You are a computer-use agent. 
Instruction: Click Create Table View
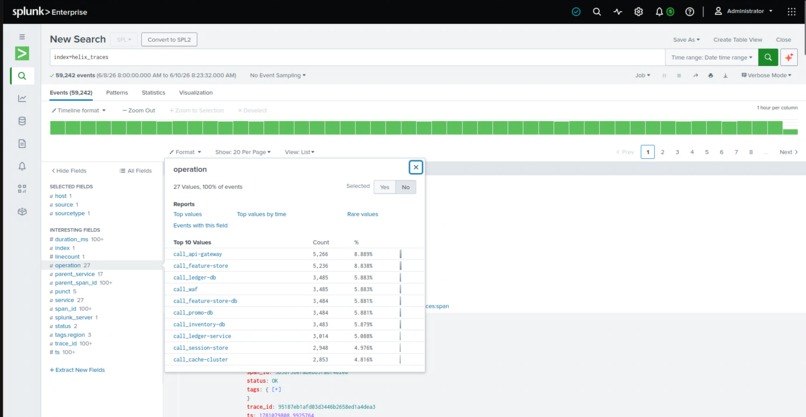tap(738, 40)
